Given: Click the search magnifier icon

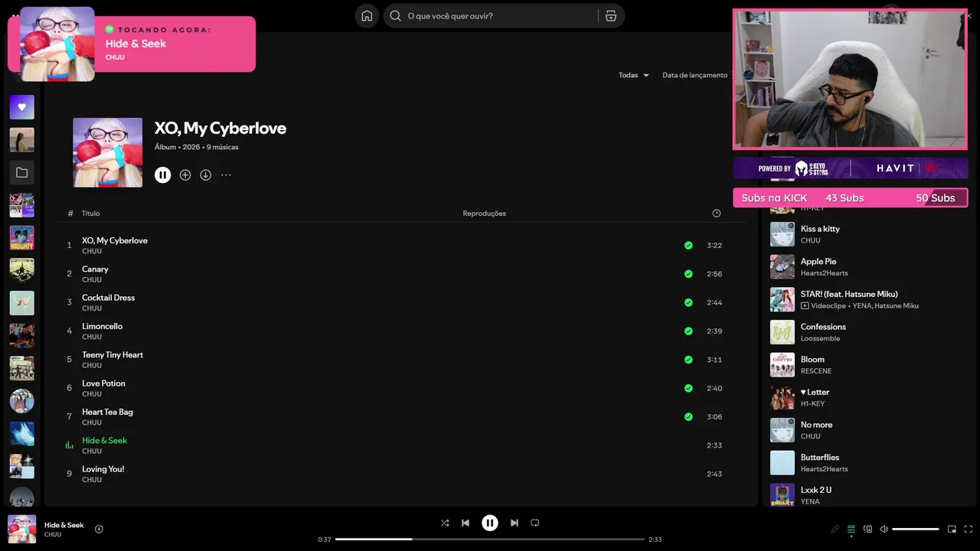Looking at the screenshot, I should (x=396, y=16).
